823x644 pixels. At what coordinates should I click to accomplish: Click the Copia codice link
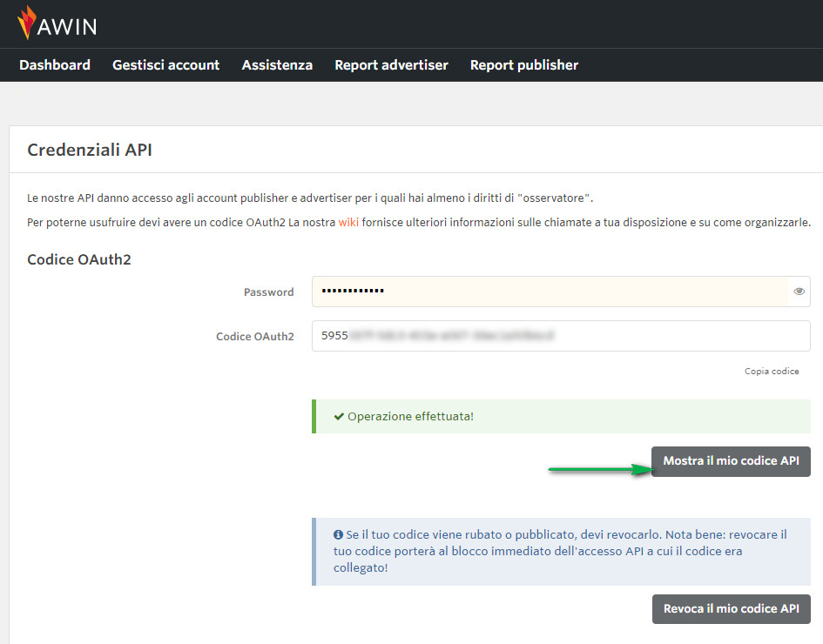click(771, 371)
